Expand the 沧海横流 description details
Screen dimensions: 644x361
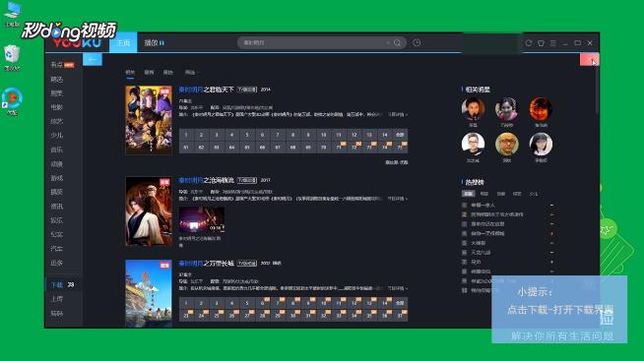pyautogui.click(x=398, y=199)
